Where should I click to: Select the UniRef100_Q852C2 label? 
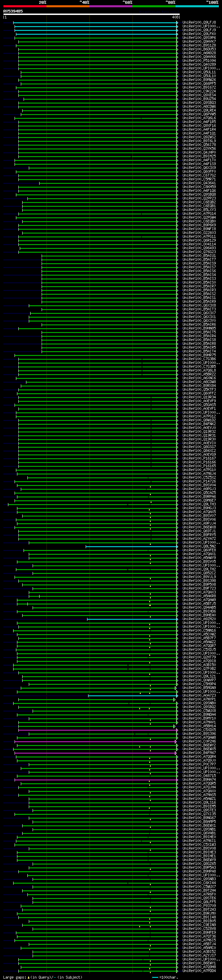tap(199, 573)
